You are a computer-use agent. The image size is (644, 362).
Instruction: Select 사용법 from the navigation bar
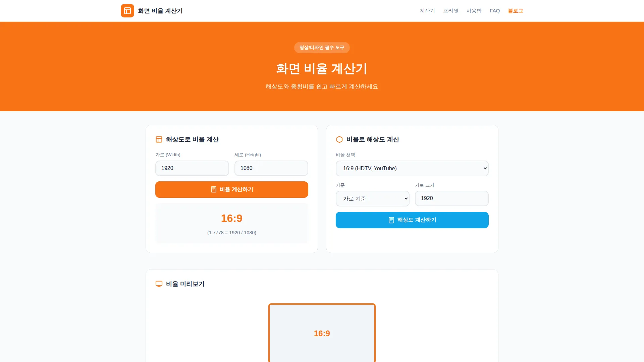474,11
